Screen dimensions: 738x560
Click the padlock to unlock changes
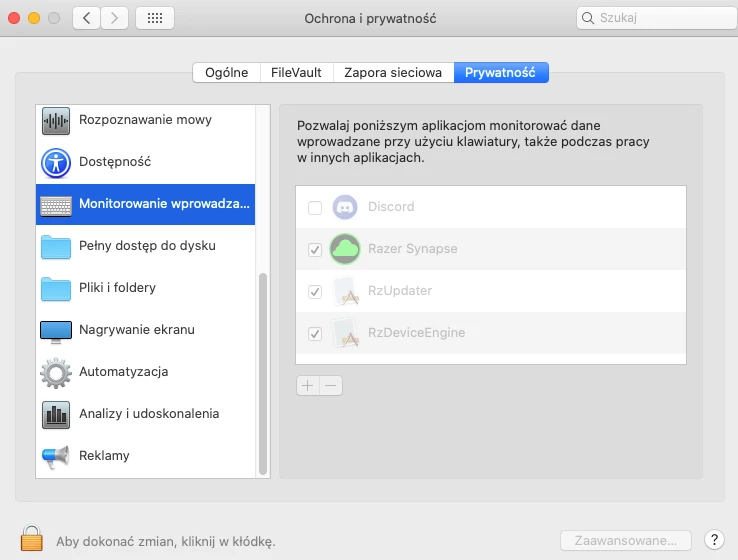[32, 537]
